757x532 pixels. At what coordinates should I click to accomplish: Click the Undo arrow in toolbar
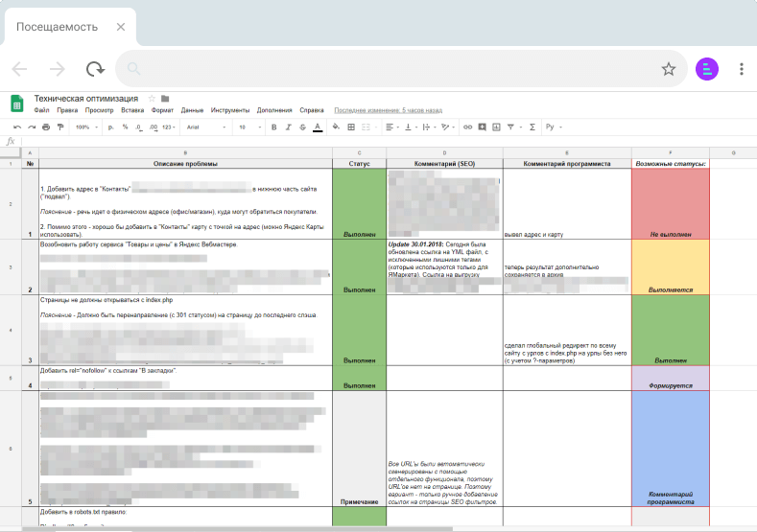[17, 127]
